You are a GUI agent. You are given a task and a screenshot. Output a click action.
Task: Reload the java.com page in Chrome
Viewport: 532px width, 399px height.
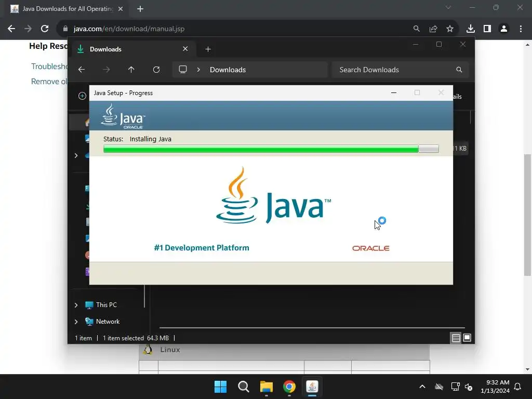pos(45,29)
